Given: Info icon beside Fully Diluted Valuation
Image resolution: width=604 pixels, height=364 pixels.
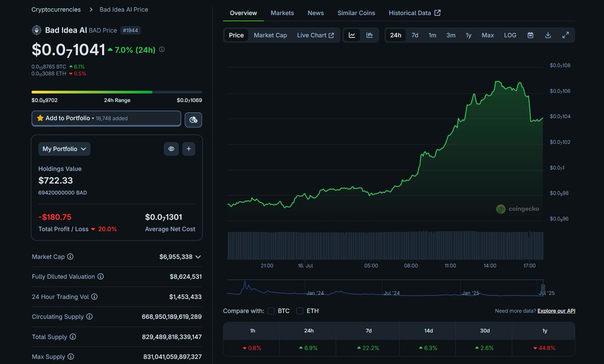Looking at the screenshot, I should point(101,277).
